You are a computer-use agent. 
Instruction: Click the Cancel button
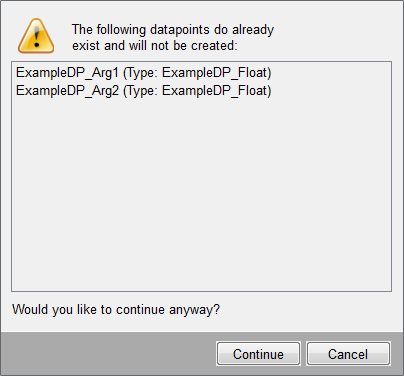tap(348, 354)
